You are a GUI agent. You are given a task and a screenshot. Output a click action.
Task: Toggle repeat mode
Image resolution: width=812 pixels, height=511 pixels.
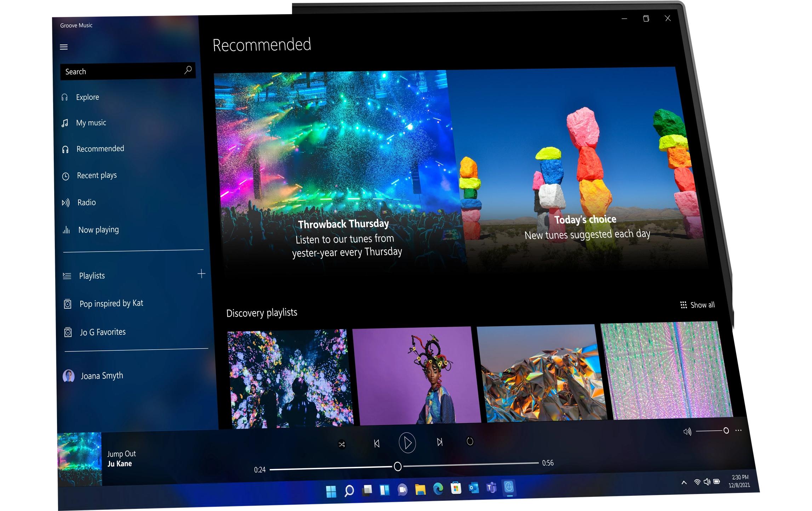click(x=470, y=441)
